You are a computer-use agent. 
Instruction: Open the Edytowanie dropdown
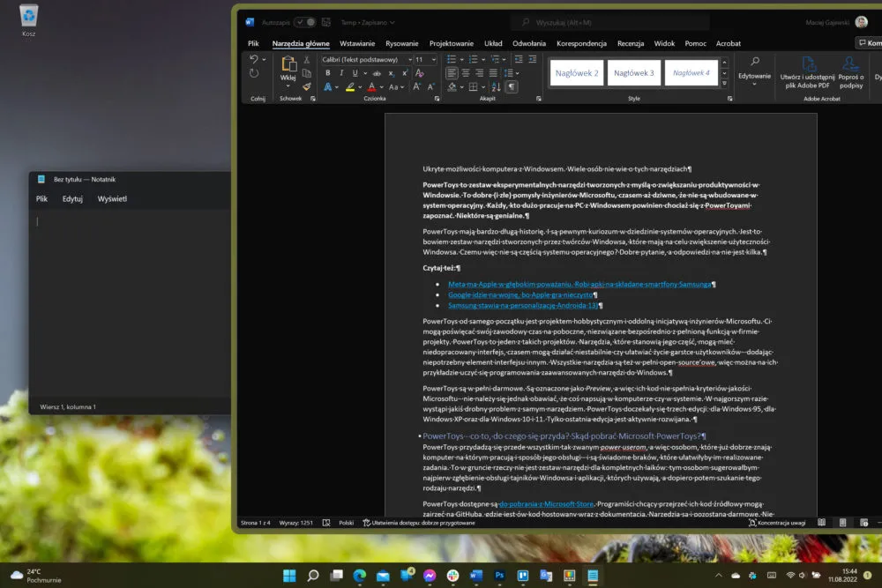point(754,72)
